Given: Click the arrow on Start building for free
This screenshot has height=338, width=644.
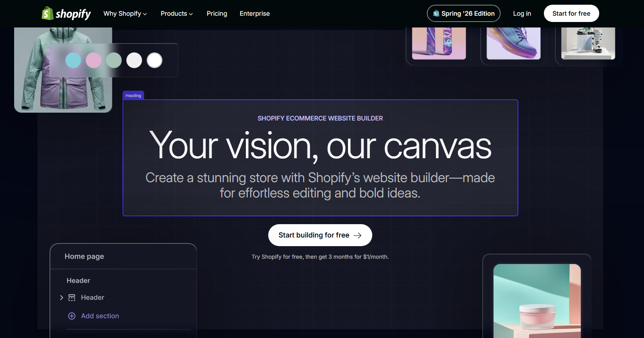Looking at the screenshot, I should pos(357,235).
